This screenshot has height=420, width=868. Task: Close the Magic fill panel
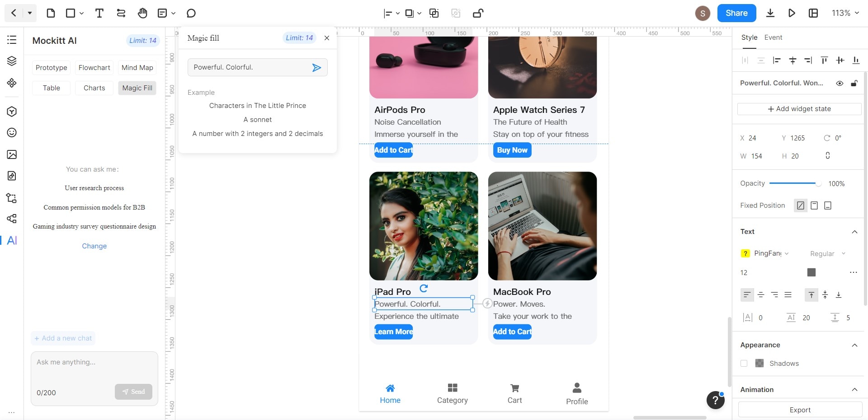(x=327, y=38)
